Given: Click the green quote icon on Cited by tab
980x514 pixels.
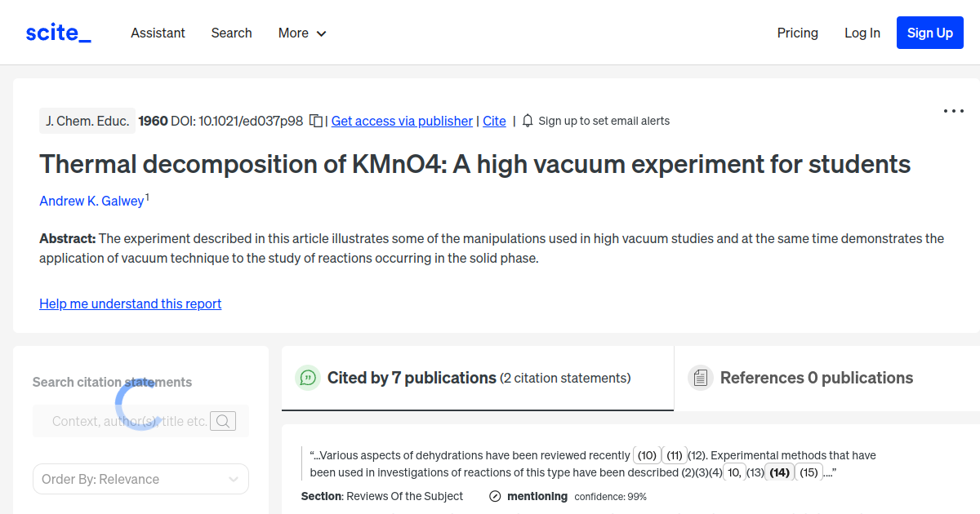Looking at the screenshot, I should click(x=308, y=378).
